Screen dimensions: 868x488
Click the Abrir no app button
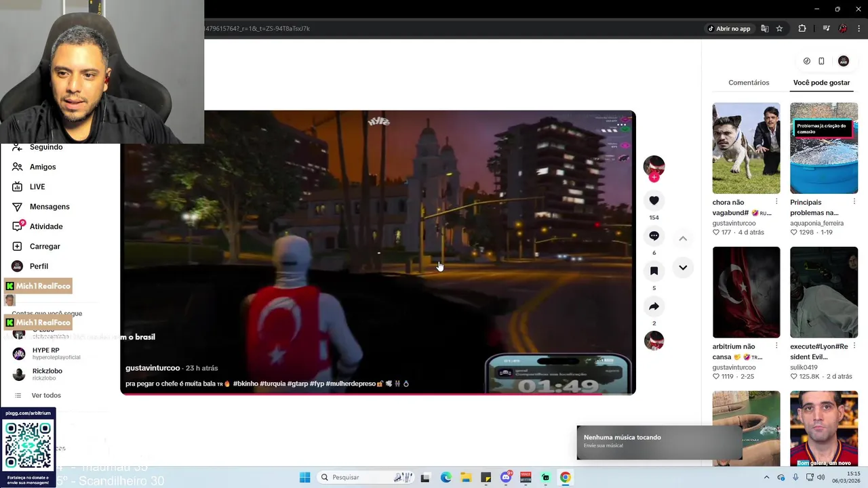pos(730,28)
